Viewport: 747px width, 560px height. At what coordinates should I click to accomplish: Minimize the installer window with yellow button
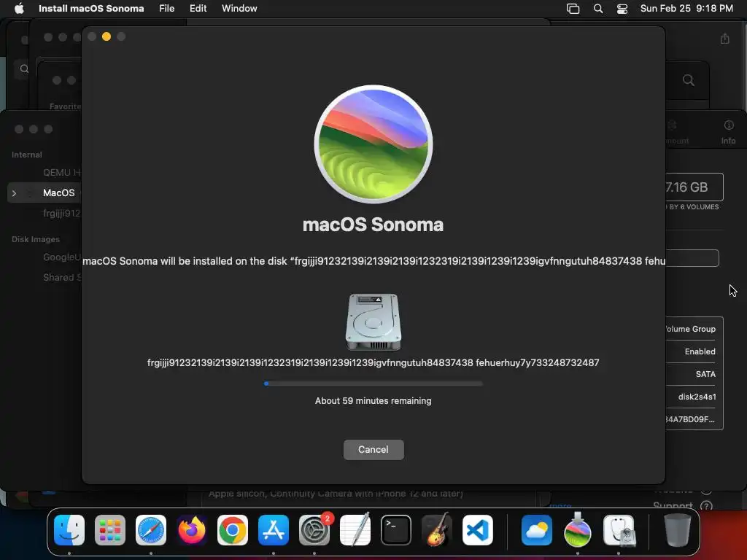[107, 36]
